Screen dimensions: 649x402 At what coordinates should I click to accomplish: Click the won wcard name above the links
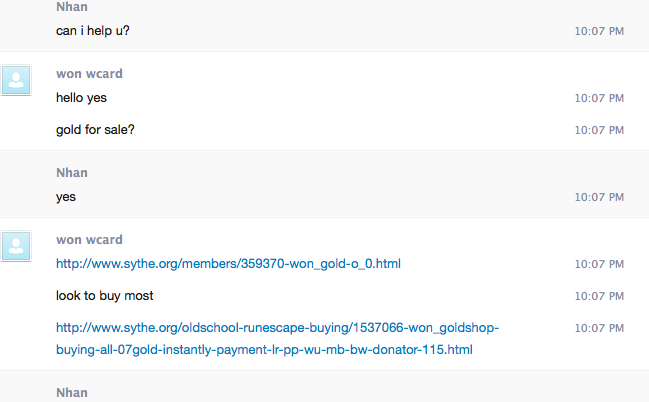point(89,240)
